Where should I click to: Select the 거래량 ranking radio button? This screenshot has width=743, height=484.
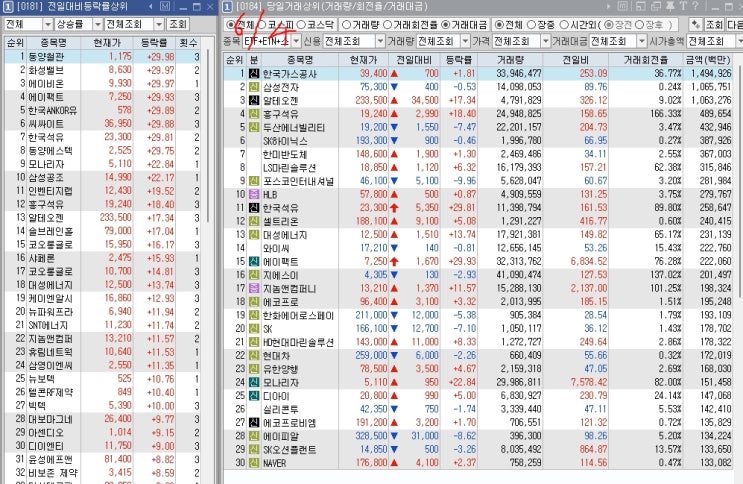click(346, 24)
